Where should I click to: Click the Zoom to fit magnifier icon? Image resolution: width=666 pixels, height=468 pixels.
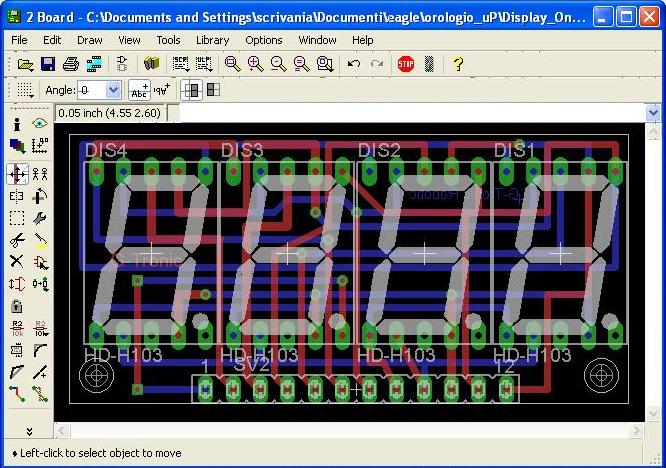(232, 64)
